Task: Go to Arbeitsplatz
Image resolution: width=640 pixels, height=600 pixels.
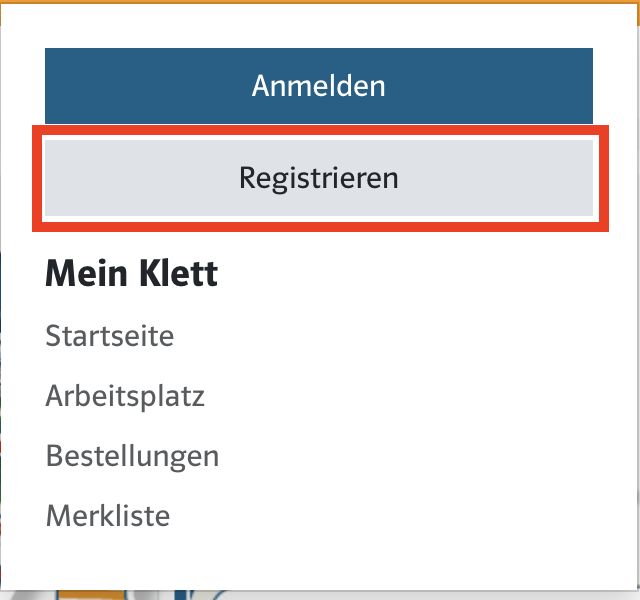Action: pyautogui.click(x=125, y=396)
